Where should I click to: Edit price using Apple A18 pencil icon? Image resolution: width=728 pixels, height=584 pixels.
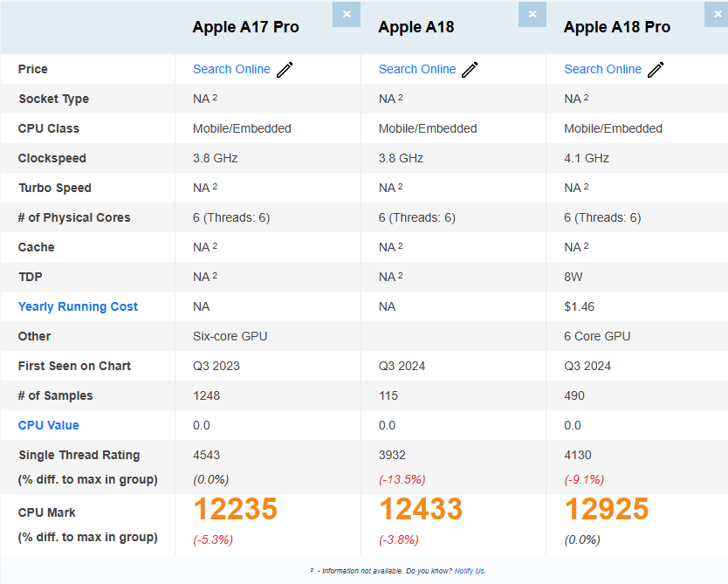(470, 70)
